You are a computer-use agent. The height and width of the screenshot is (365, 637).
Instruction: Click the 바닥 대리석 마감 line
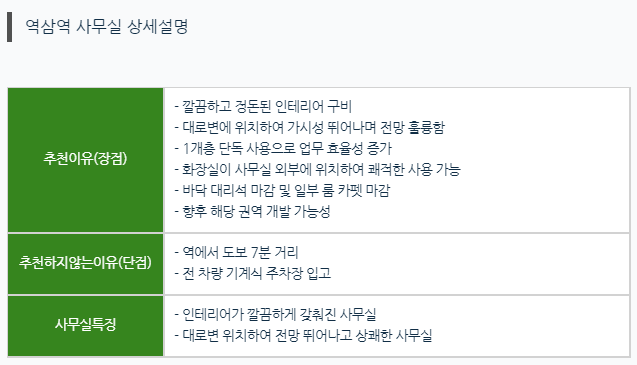coord(282,190)
